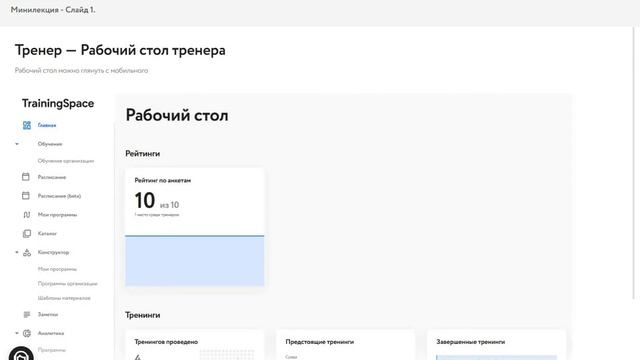Open the Главная menu item
The height and width of the screenshot is (360, 640).
point(47,125)
